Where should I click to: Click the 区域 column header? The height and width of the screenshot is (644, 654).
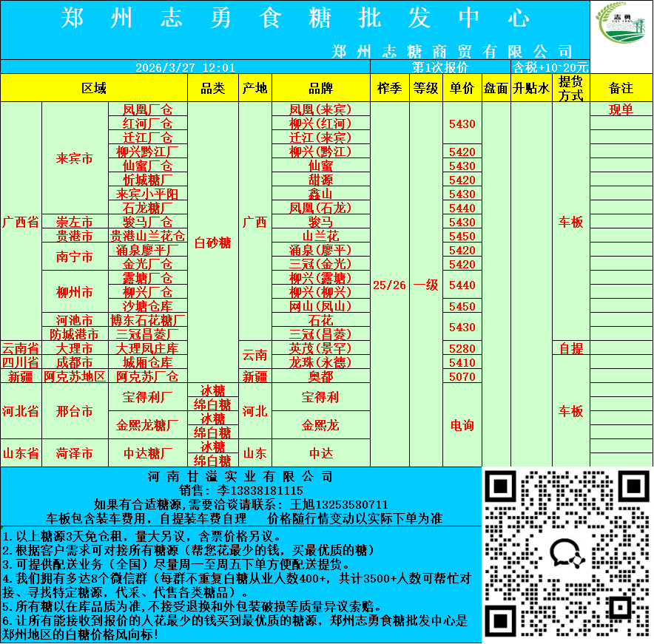coord(94,88)
